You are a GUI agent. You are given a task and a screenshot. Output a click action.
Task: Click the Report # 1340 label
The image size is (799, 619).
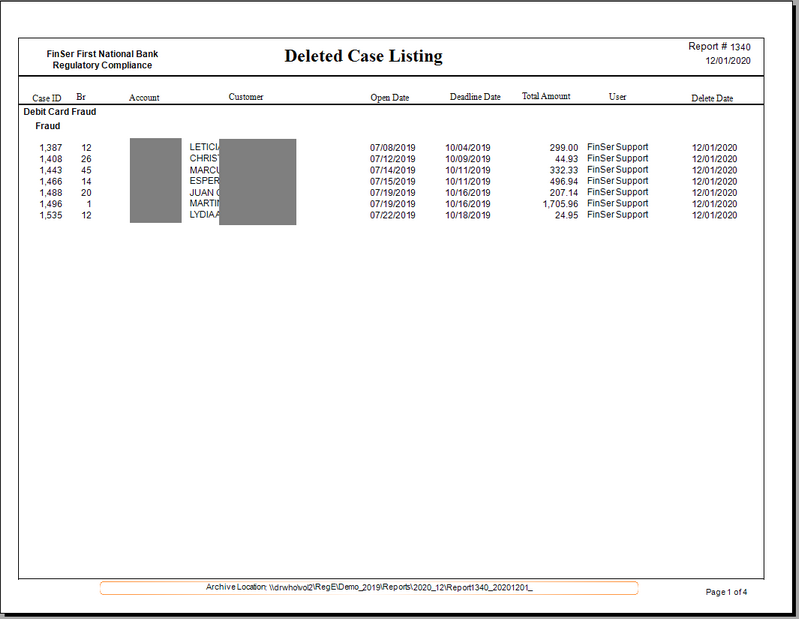[719, 47]
